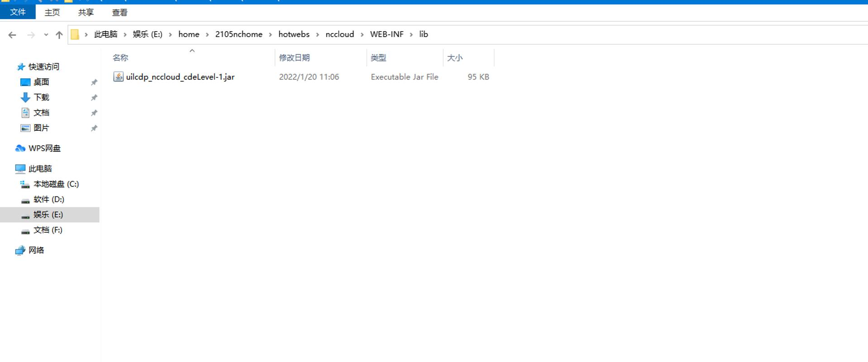Click the 下载 blue arrow icon
The width and height of the screenshot is (868, 362).
click(x=25, y=98)
